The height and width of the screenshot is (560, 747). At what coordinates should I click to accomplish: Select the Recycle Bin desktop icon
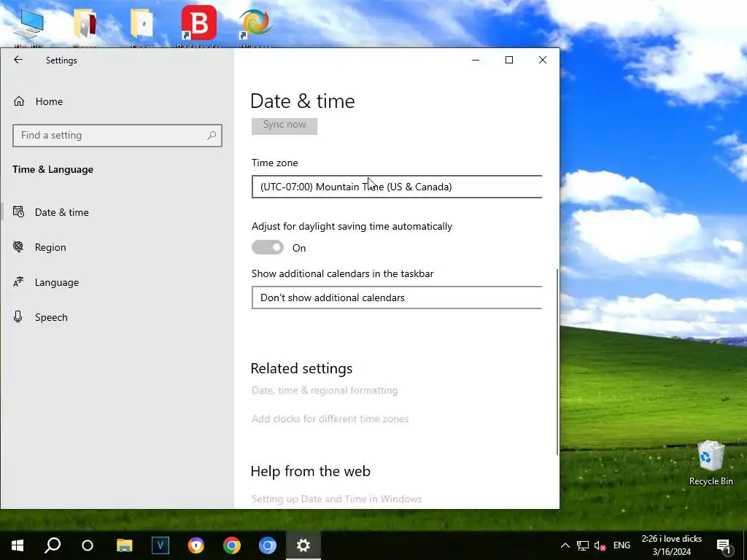[711, 463]
